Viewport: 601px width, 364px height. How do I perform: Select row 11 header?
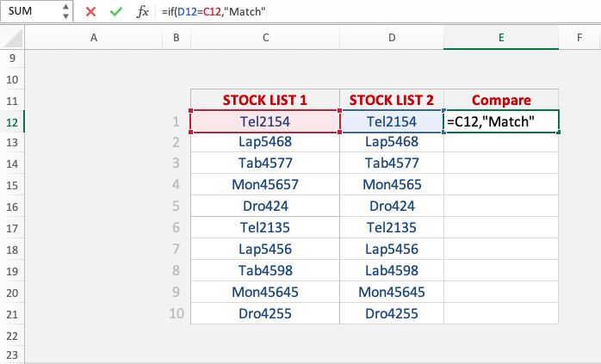click(12, 101)
